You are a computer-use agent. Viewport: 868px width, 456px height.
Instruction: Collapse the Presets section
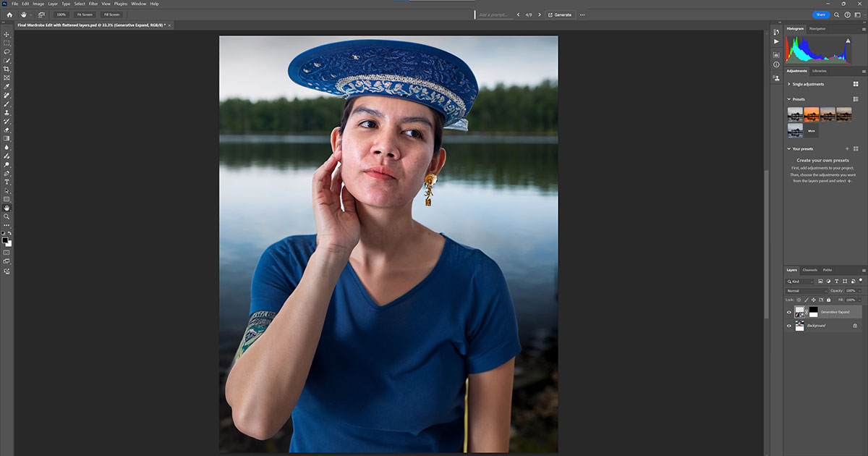click(x=789, y=99)
